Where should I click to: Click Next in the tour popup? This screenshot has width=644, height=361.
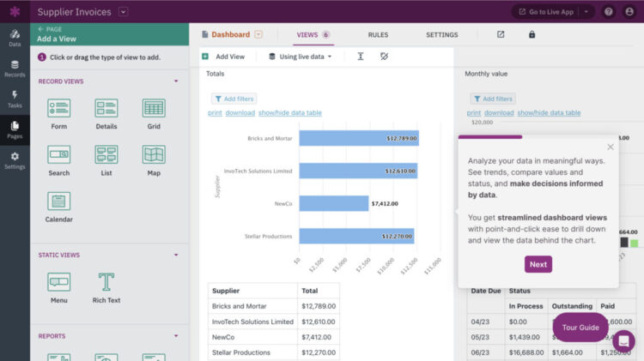538,265
